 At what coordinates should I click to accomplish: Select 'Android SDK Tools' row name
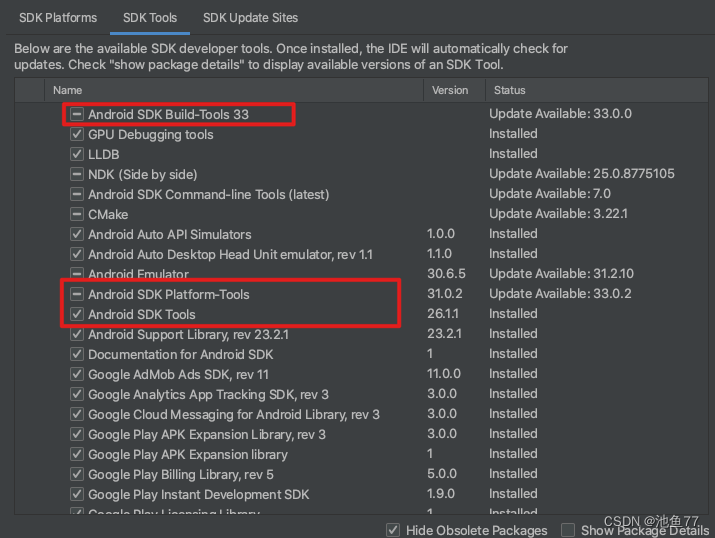(x=142, y=315)
